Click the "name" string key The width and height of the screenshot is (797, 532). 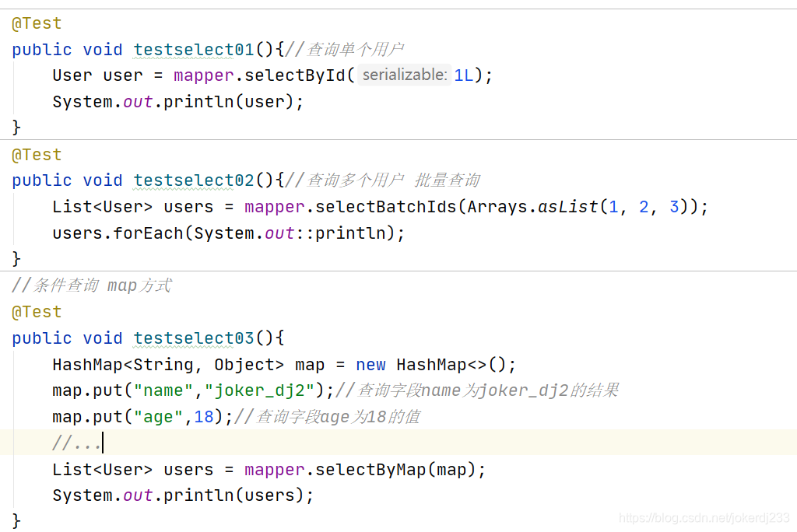[x=163, y=390]
